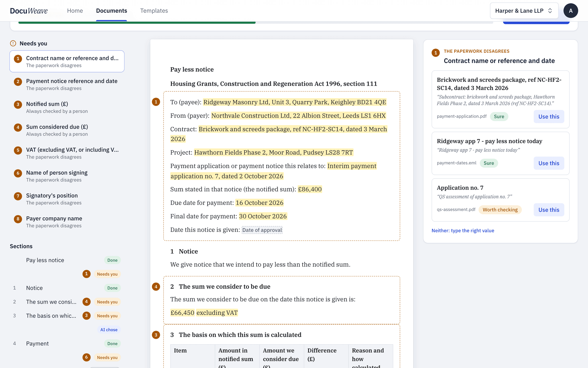Click the Needs you alert icon
The height and width of the screenshot is (368, 588).
[x=13, y=43]
